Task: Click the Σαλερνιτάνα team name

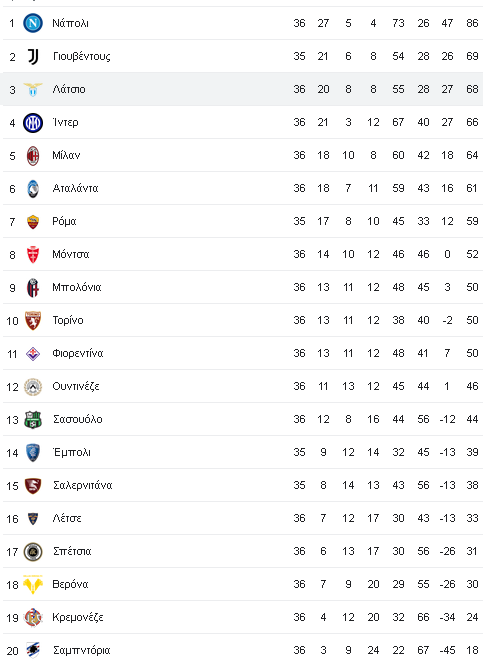Action: (82, 485)
